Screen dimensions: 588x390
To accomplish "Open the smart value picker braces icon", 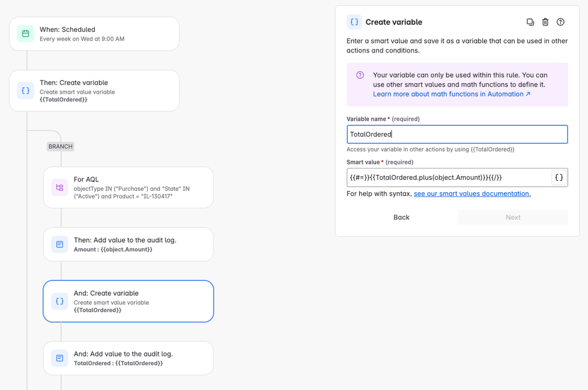I will [x=558, y=177].
